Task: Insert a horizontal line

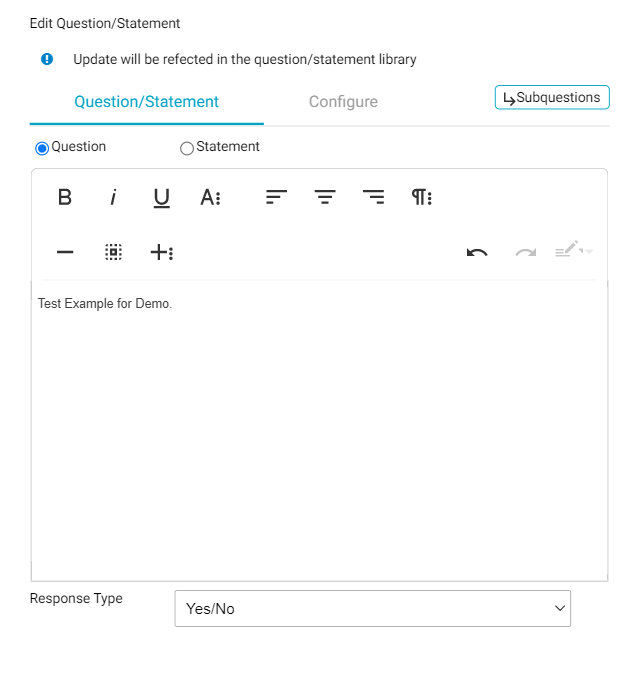Action: point(65,252)
